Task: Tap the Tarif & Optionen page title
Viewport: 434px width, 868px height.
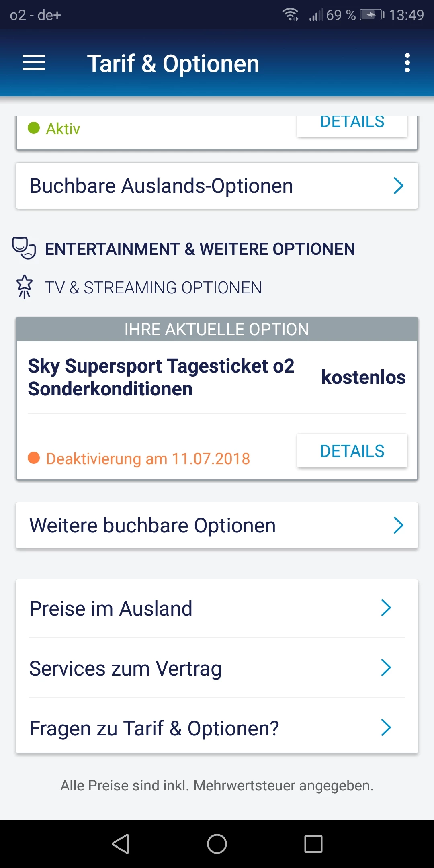Action: click(x=173, y=63)
